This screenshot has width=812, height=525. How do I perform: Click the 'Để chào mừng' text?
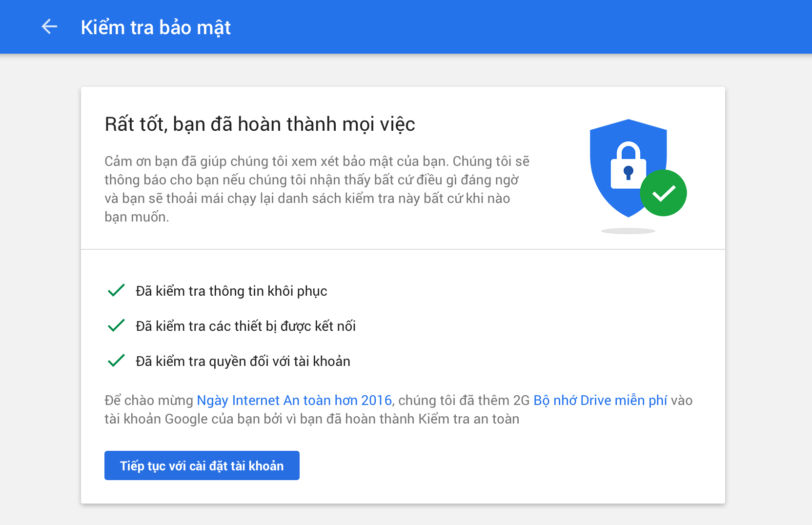(149, 400)
